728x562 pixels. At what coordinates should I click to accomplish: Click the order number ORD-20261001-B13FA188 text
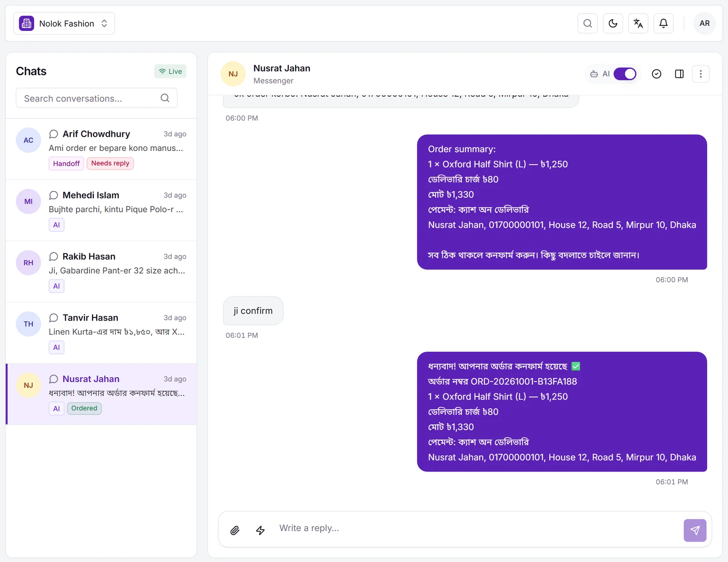pos(524,381)
